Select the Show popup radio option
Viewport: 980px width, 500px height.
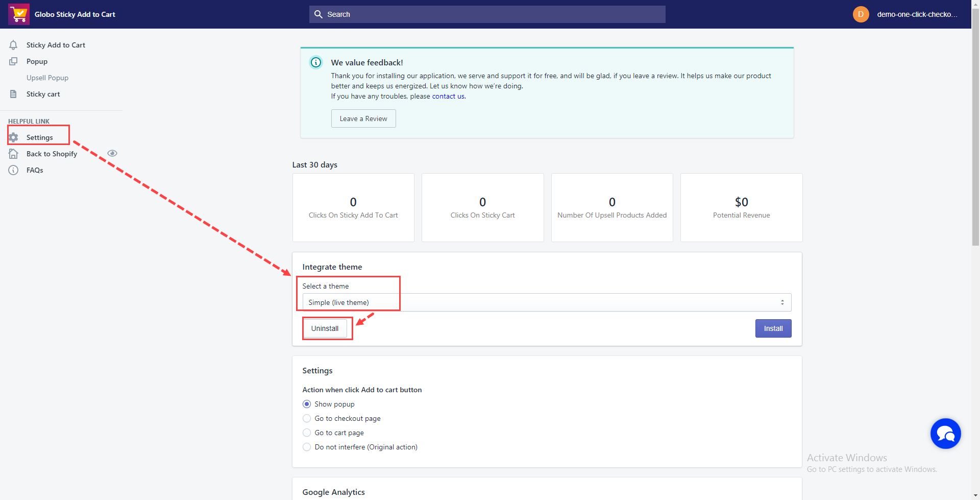(x=307, y=404)
